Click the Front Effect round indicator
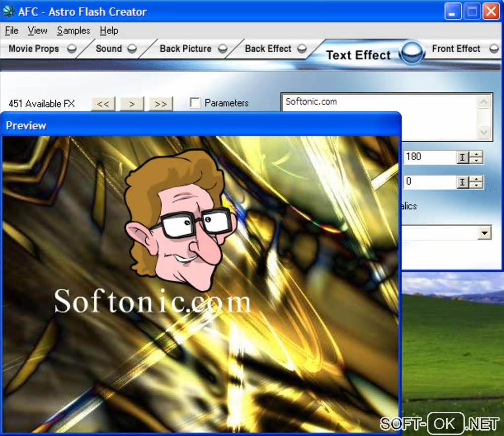Viewport: 504px width, 436px height. click(494, 48)
